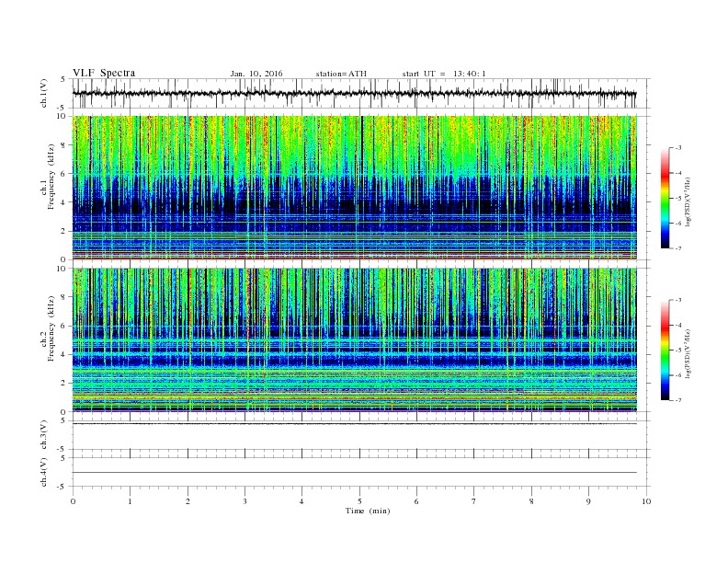Screen dimensions: 728x563
Task: Click the "ch.4(V)" axis label
Action: [x=44, y=472]
